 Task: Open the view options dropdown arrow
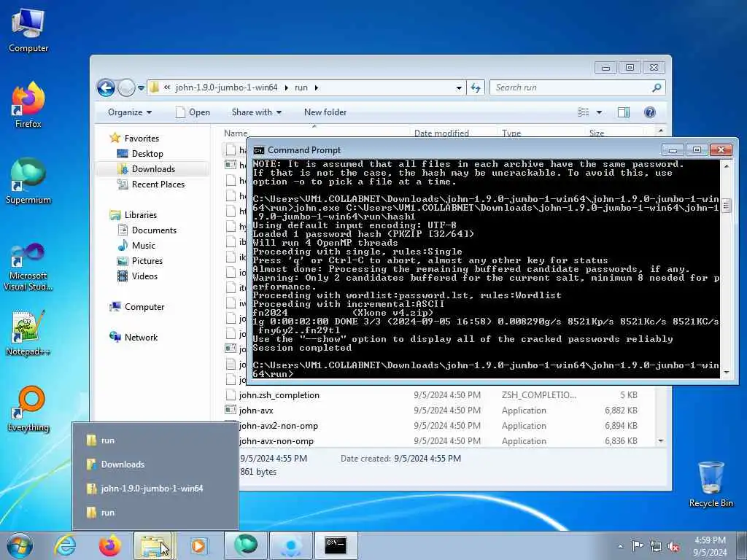click(600, 112)
